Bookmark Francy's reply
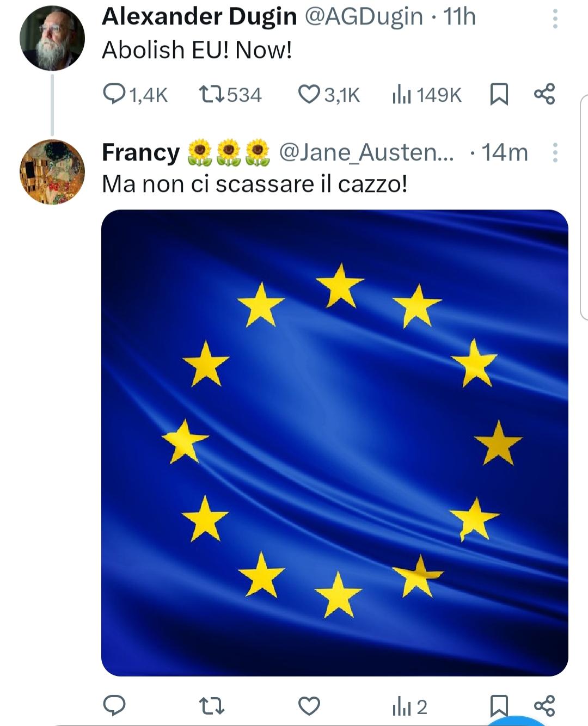 pyautogui.click(x=499, y=706)
